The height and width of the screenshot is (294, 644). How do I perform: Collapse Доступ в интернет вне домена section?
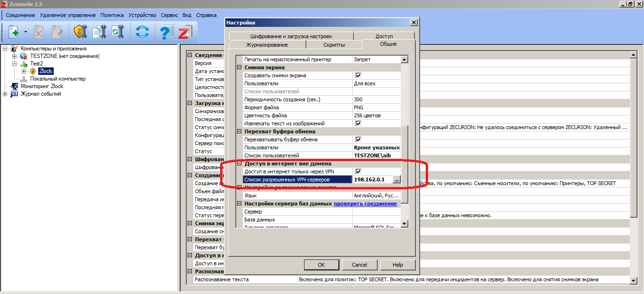tap(239, 163)
